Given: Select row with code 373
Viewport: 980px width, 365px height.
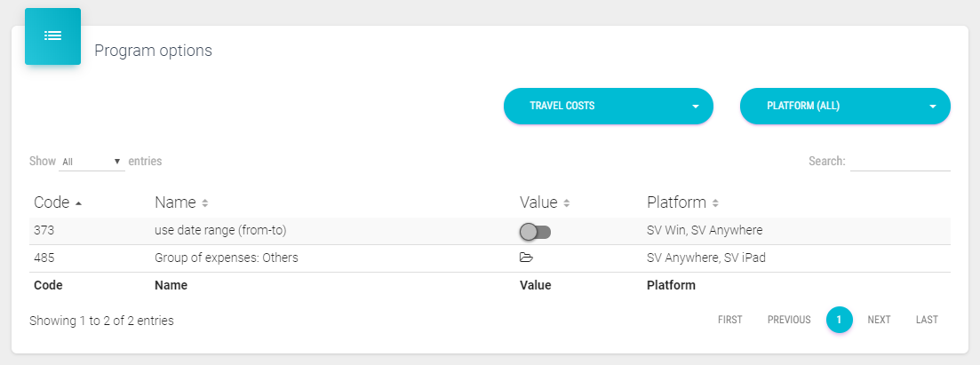Looking at the screenshot, I should tap(44, 230).
